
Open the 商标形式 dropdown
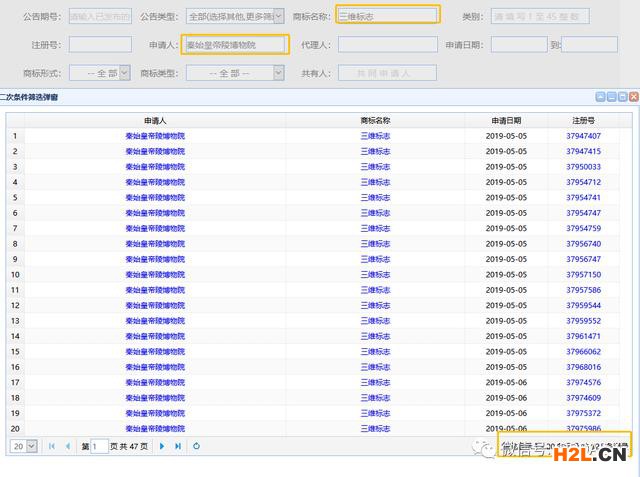point(100,73)
